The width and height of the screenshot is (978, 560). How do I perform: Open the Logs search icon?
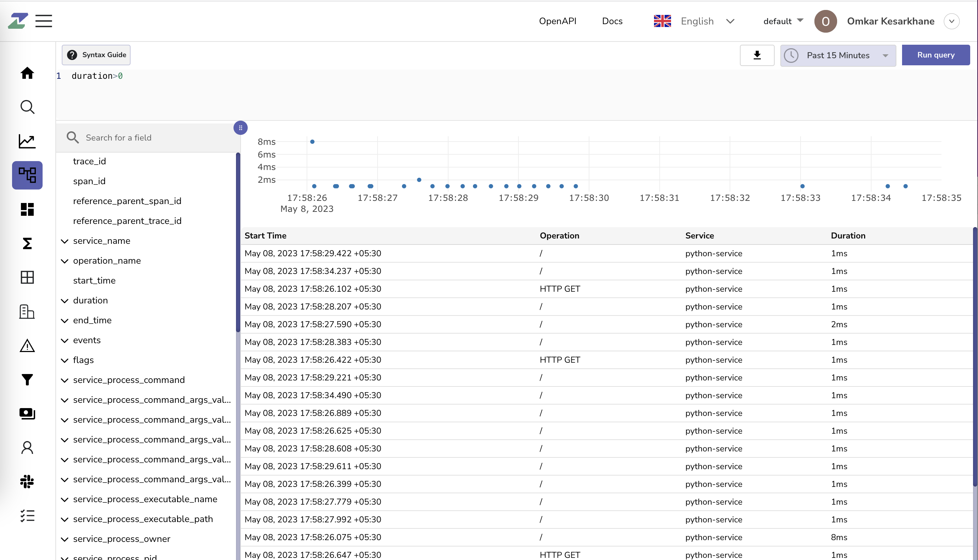pyautogui.click(x=27, y=107)
